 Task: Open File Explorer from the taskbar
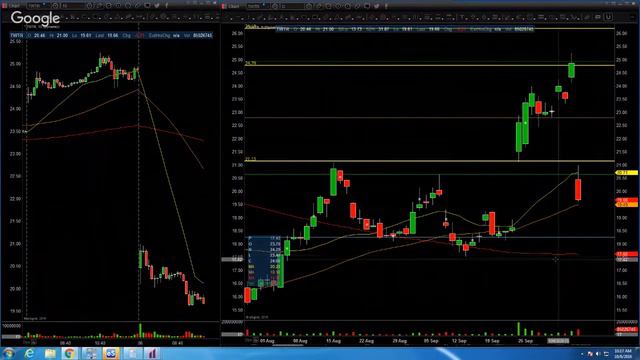[x=50, y=353]
